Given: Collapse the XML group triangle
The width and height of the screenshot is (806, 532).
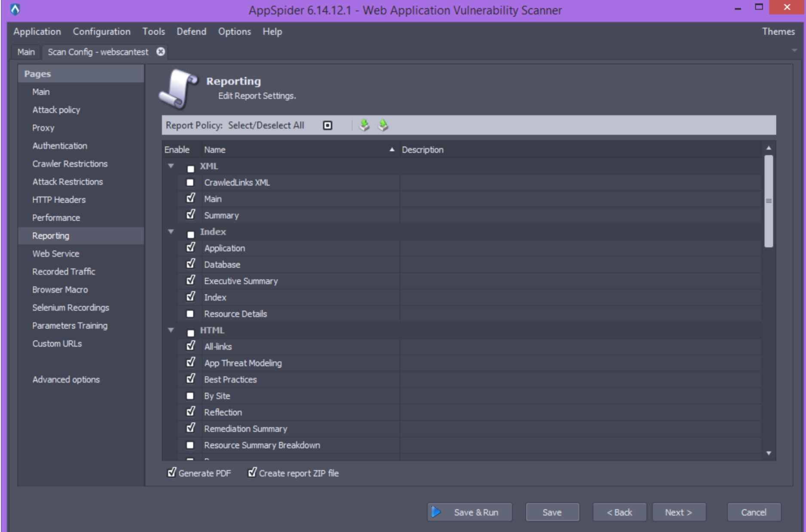Looking at the screenshot, I should (x=171, y=166).
